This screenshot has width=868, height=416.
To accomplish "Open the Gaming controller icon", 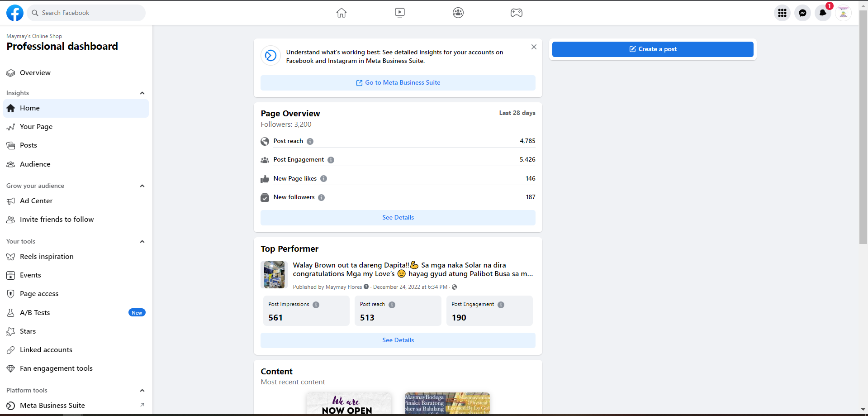I will coord(517,13).
